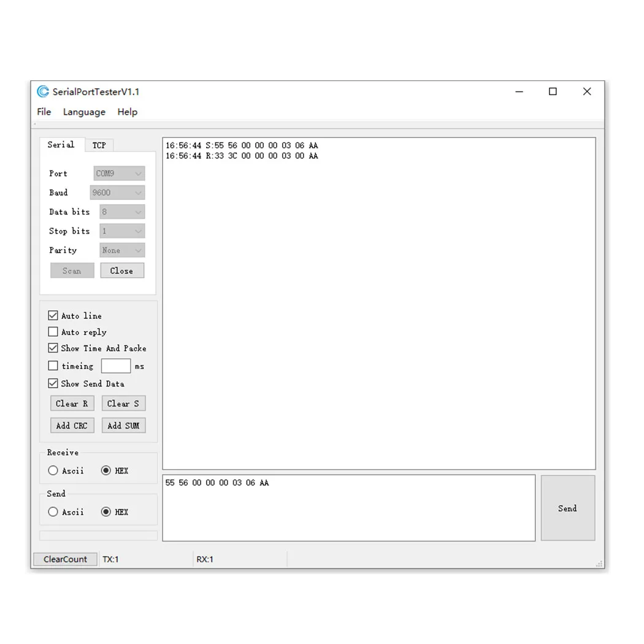Select HEX radio under Send
Viewport: 644px width, 644px height.
click(x=106, y=512)
